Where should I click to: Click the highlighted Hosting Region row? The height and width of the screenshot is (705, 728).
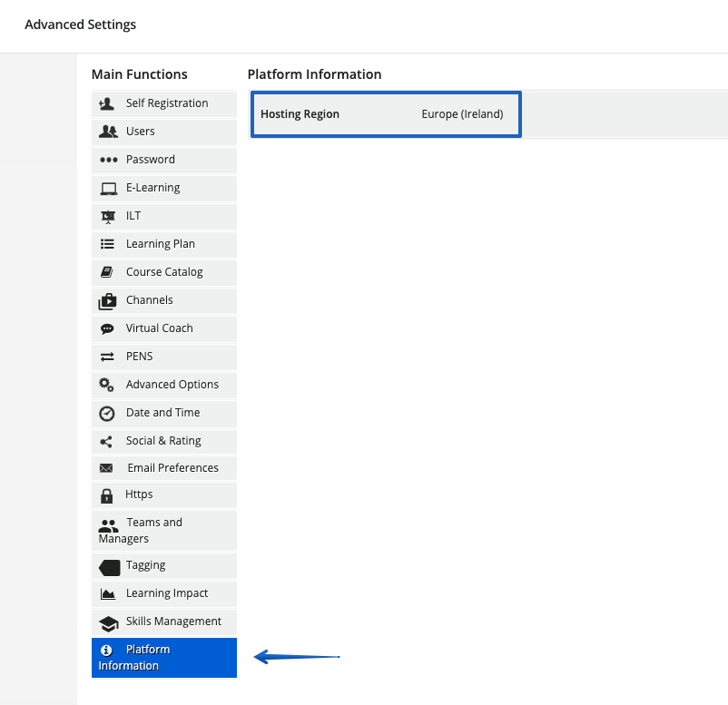(385, 113)
